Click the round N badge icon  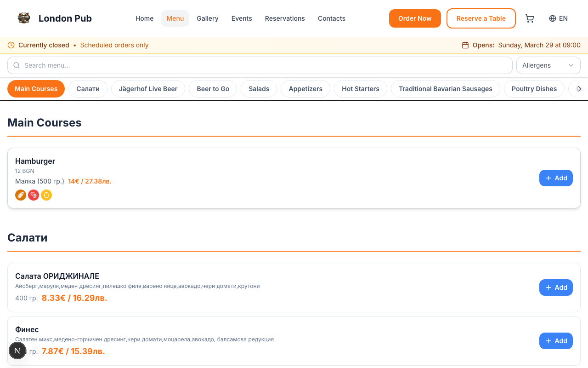tap(17, 351)
